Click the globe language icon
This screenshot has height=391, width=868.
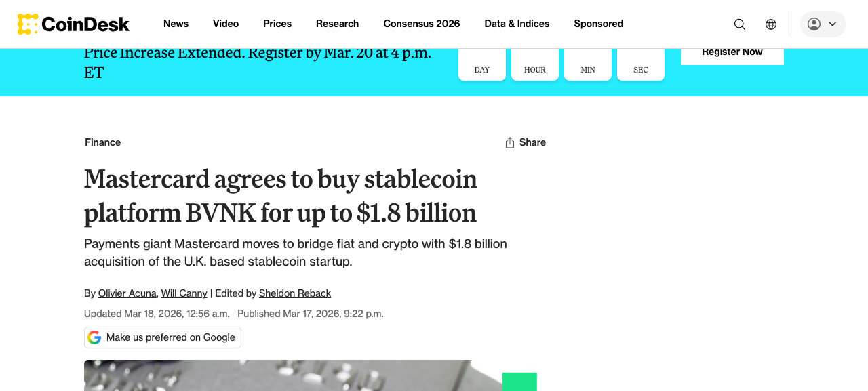click(x=771, y=24)
